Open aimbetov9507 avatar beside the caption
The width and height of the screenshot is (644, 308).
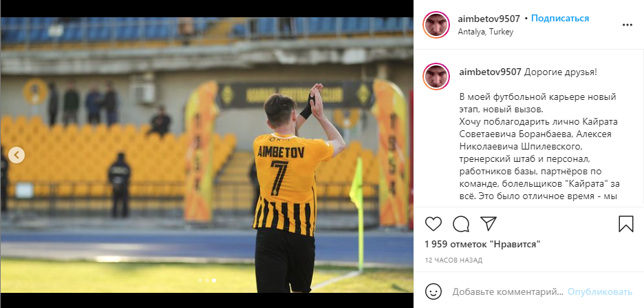pyautogui.click(x=436, y=76)
